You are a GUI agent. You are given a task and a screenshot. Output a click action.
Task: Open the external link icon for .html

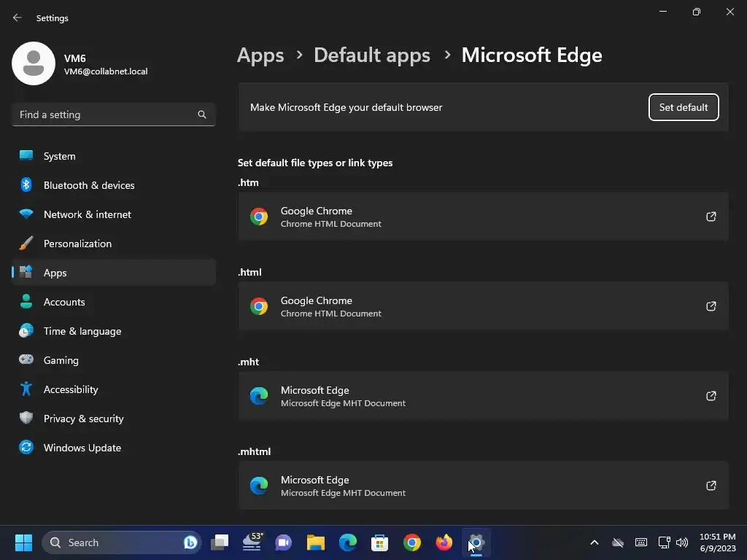click(711, 306)
